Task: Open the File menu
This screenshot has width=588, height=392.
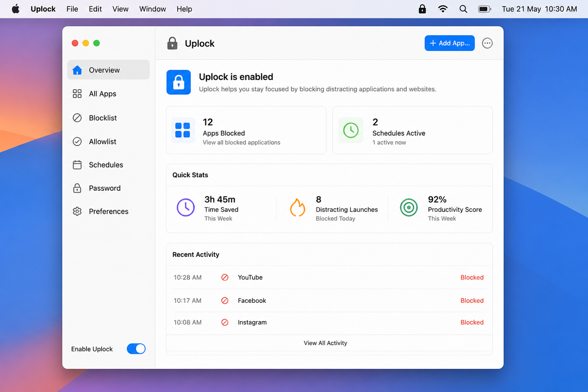Action: (72, 9)
